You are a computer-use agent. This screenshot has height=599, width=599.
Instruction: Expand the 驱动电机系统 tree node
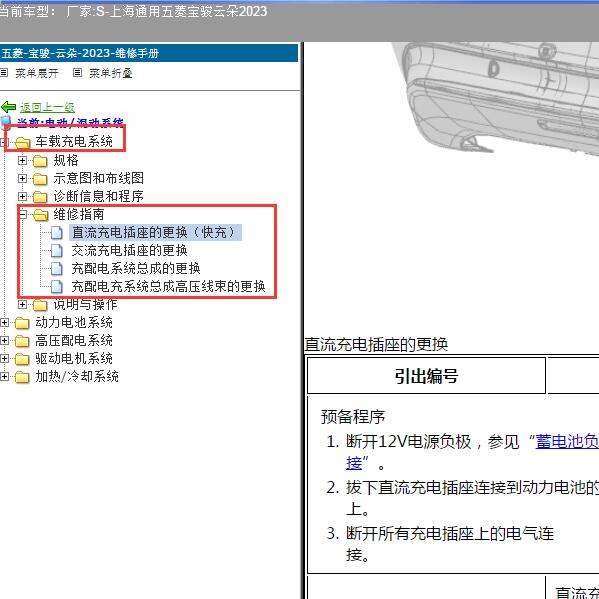click(x=4, y=358)
